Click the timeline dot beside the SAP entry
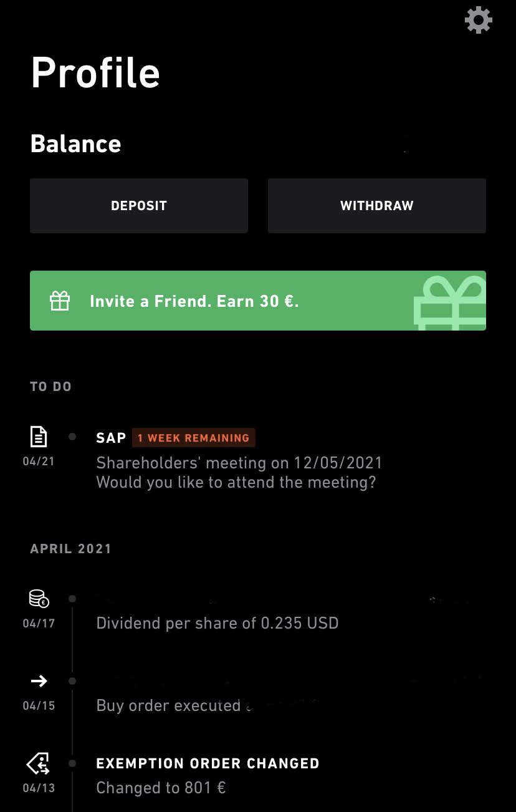 tap(72, 437)
